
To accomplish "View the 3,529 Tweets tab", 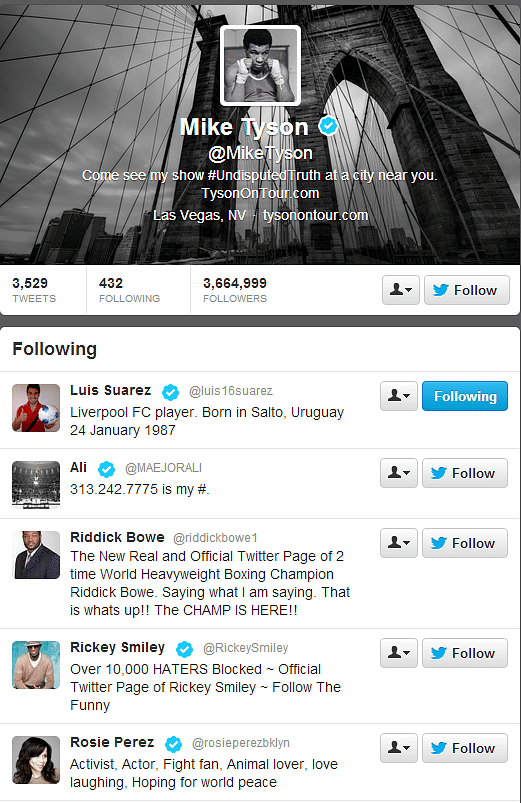I will [x=34, y=290].
